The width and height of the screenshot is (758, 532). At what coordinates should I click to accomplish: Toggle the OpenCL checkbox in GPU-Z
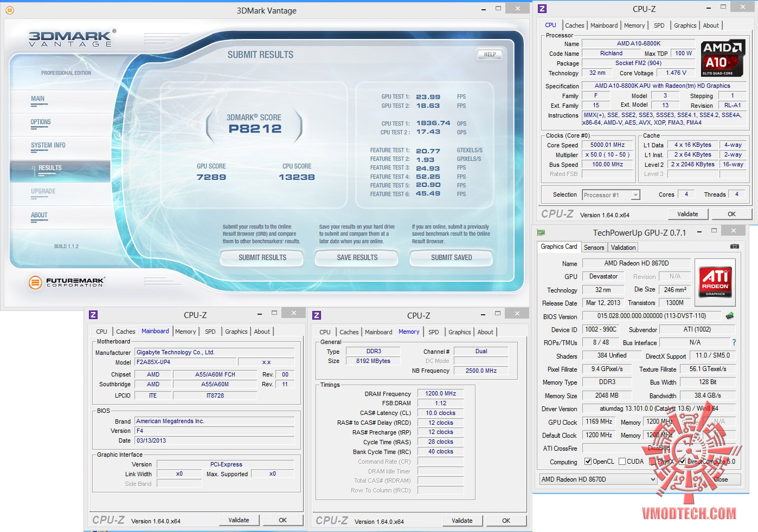coord(588,462)
